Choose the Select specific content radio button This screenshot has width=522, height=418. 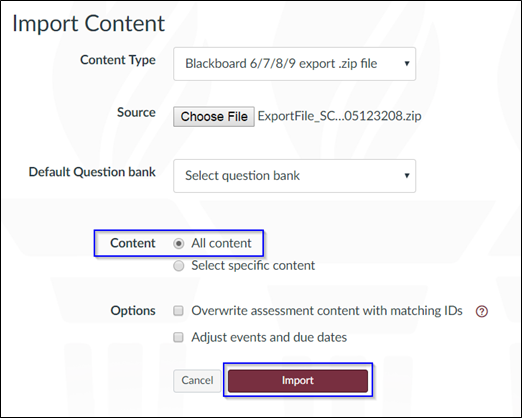pos(179,266)
